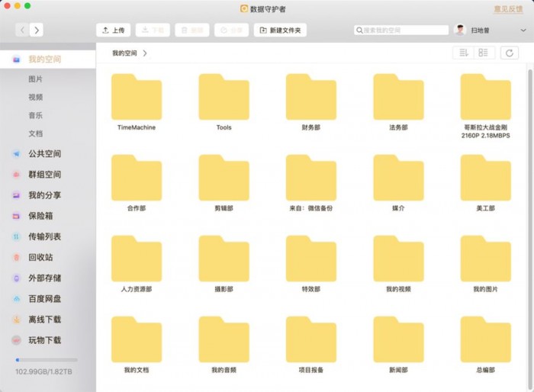Open the 哥斯拉大战金刚 2160P folder

click(x=486, y=97)
